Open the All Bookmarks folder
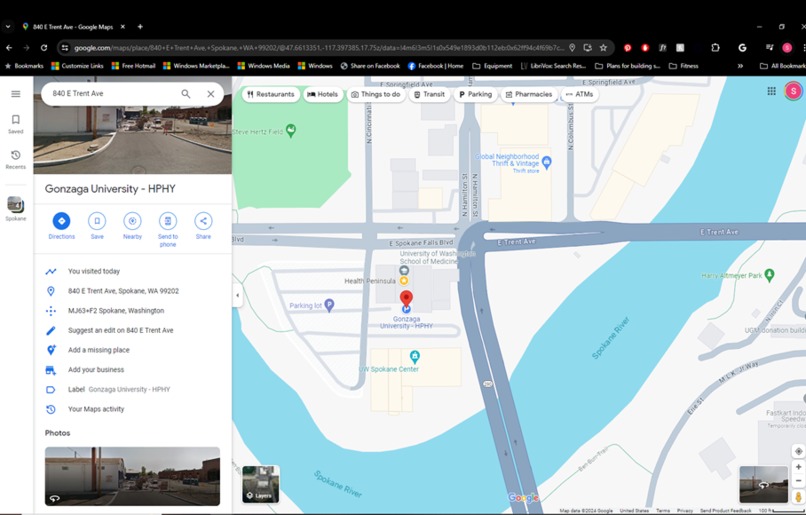806x515 pixels. (782, 66)
